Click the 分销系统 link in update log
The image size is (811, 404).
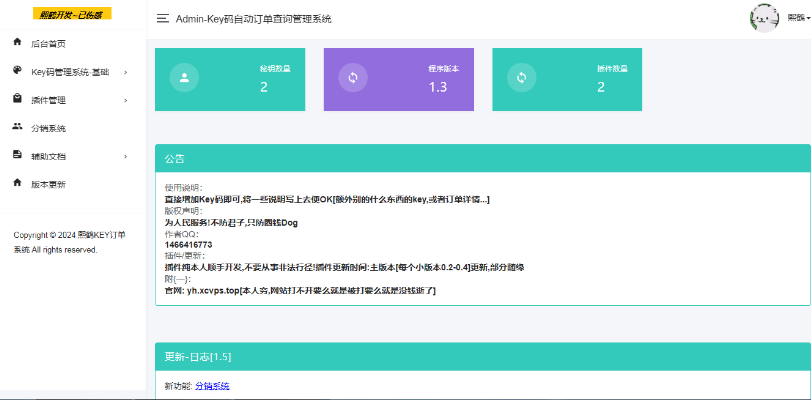(x=212, y=386)
